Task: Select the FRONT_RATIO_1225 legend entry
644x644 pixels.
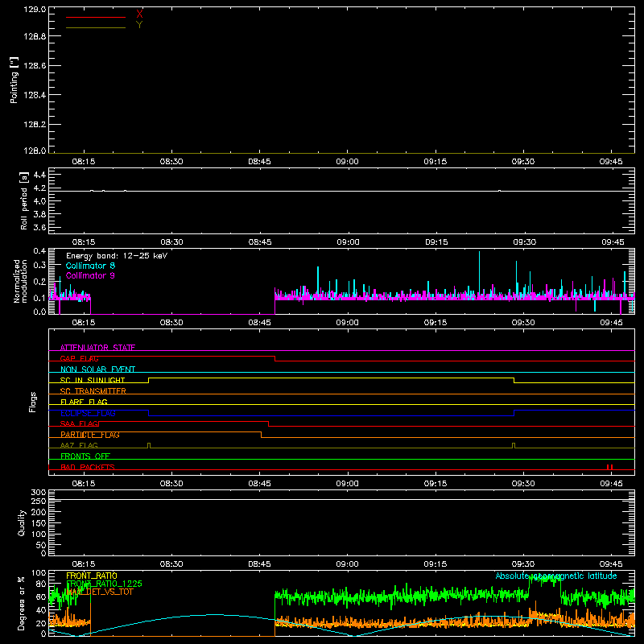Action: [x=104, y=584]
